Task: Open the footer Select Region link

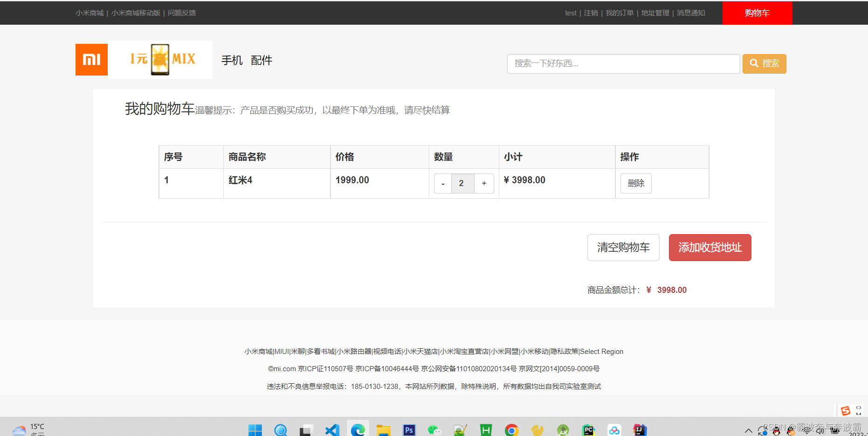Action: 601,352
